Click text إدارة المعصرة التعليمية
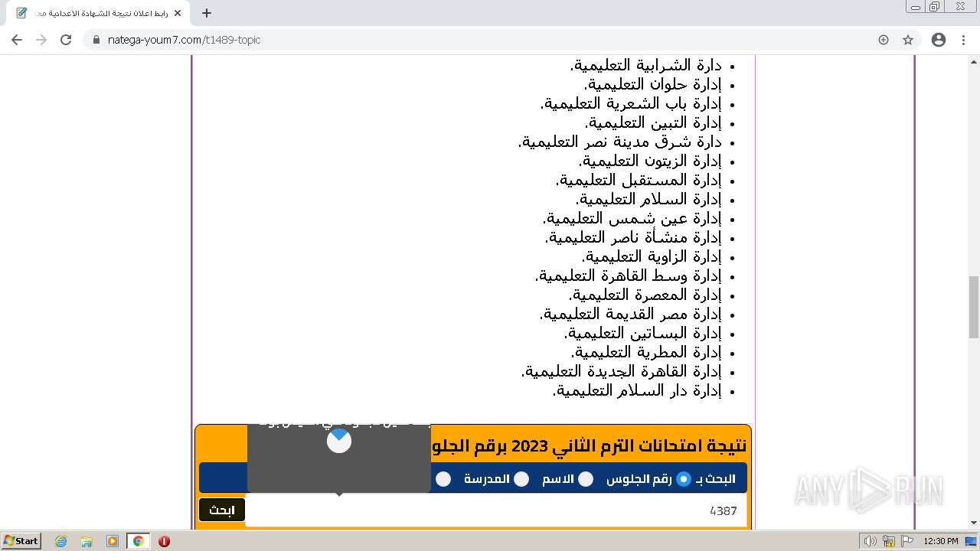Image resolution: width=980 pixels, height=551 pixels. (645, 295)
